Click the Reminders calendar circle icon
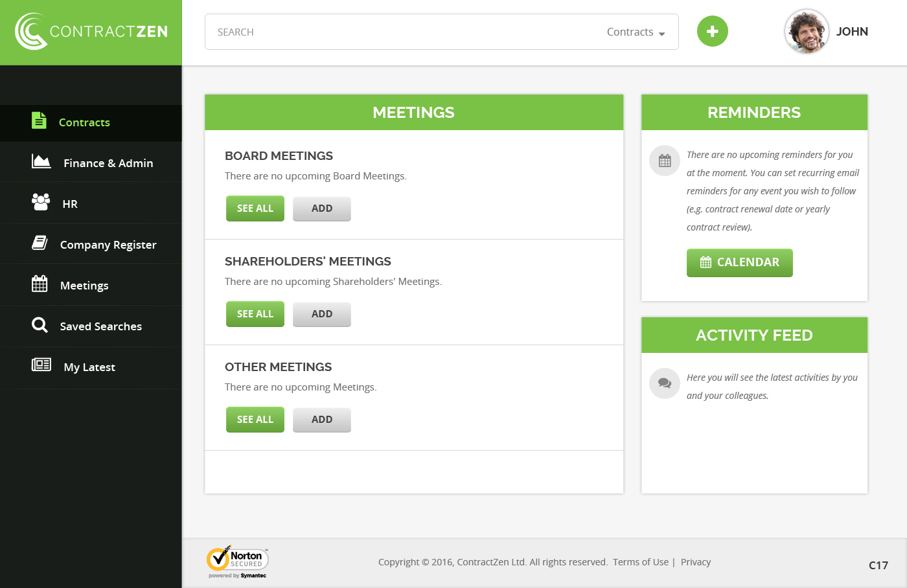This screenshot has height=588, width=907. tap(664, 160)
